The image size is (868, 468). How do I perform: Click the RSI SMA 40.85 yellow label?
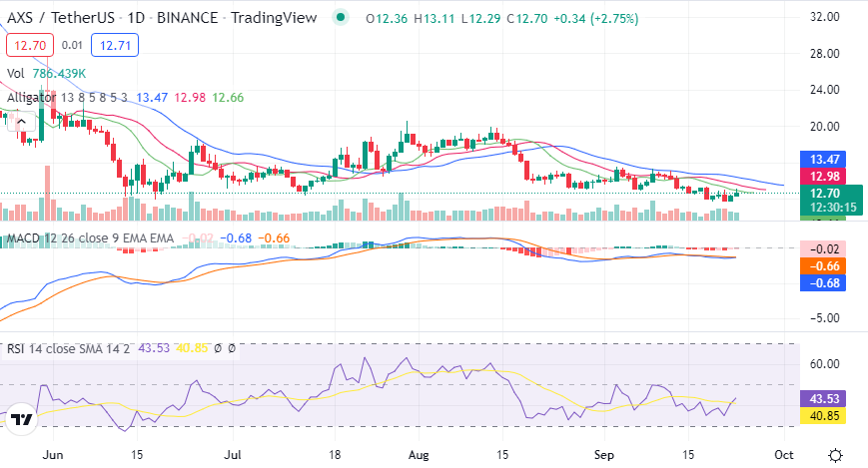point(823,416)
